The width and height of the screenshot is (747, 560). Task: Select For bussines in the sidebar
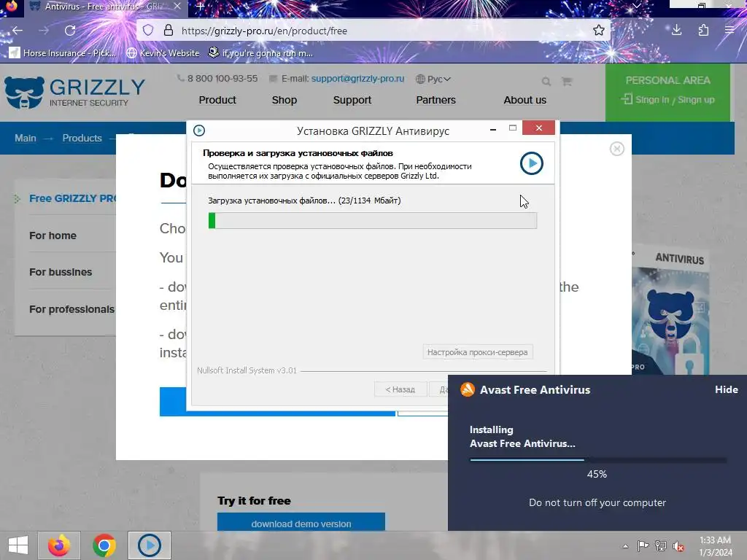point(61,273)
